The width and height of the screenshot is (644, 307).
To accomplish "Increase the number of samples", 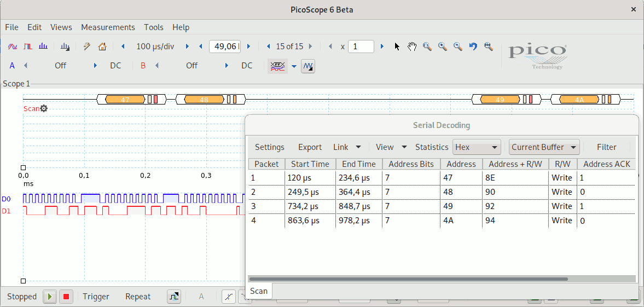I will click(248, 47).
